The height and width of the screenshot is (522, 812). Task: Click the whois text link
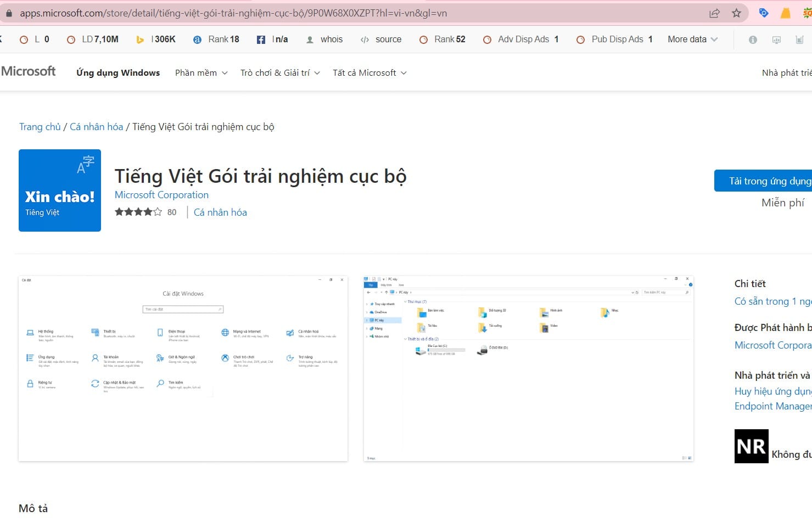tap(332, 40)
